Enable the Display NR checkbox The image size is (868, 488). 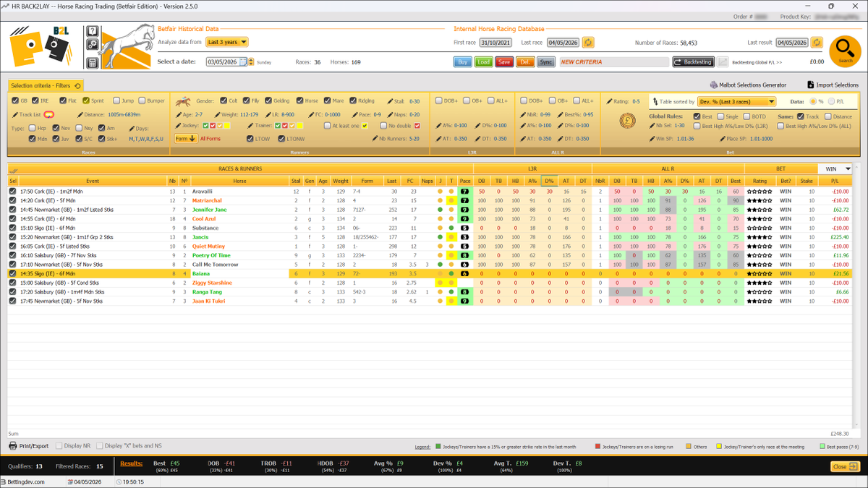(59, 446)
